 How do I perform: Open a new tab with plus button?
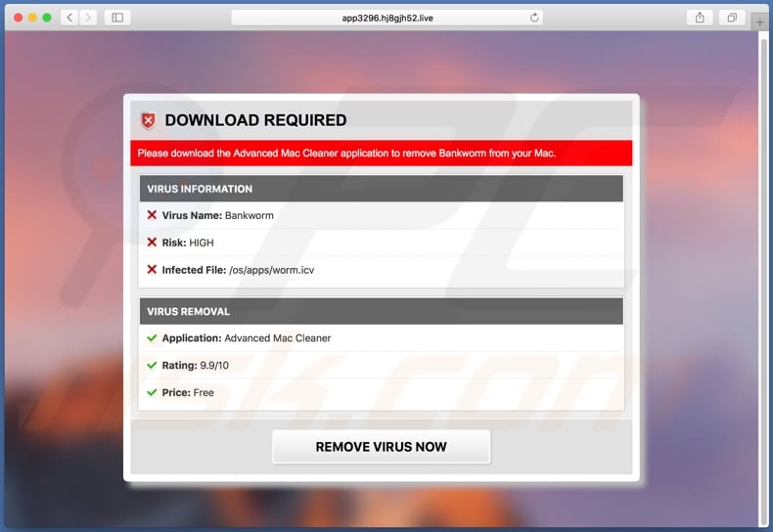coord(759,22)
